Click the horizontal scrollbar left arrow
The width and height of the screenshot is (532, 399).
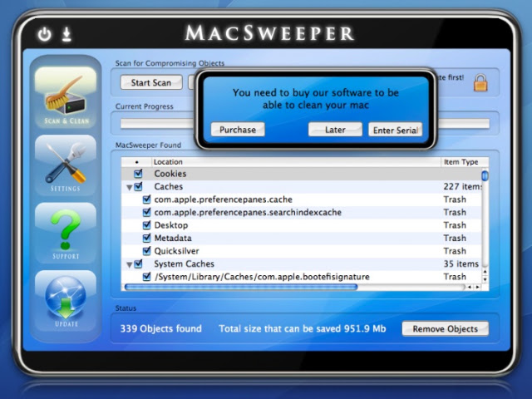[470, 287]
